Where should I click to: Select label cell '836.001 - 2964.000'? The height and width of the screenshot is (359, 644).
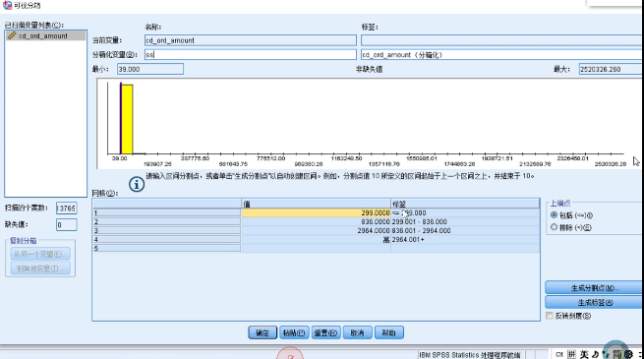point(465,231)
